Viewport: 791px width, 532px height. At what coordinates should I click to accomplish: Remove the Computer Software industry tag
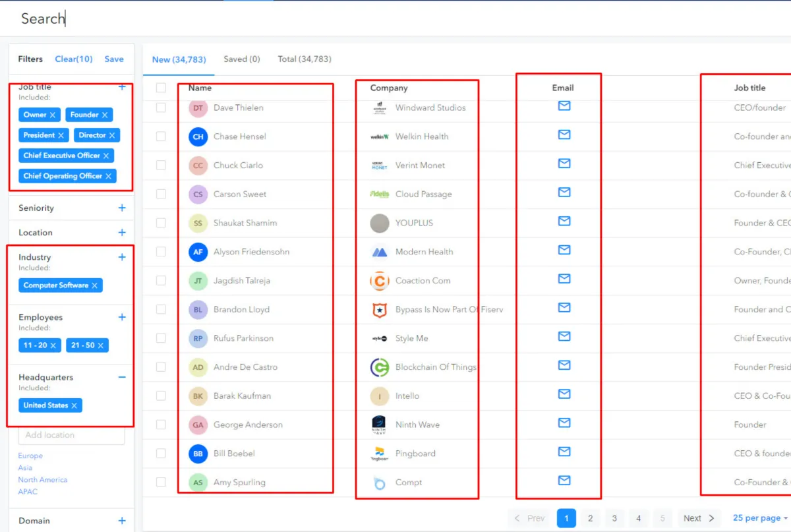tap(94, 285)
